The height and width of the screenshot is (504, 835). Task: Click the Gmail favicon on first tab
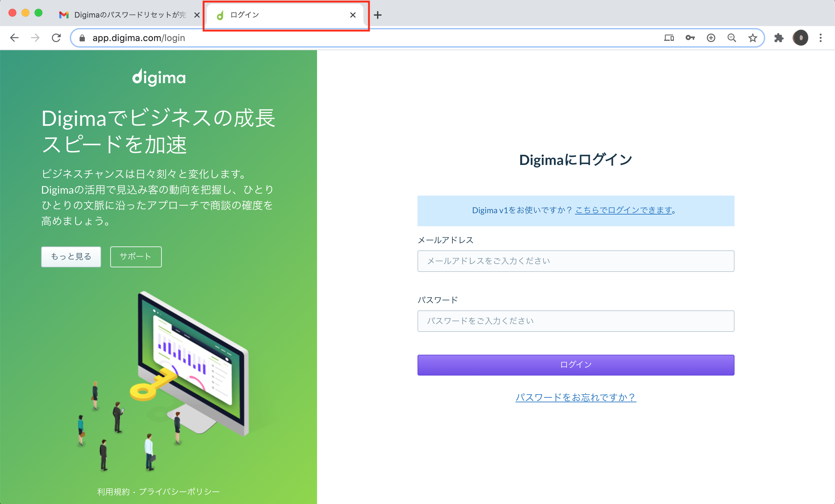[x=64, y=15]
